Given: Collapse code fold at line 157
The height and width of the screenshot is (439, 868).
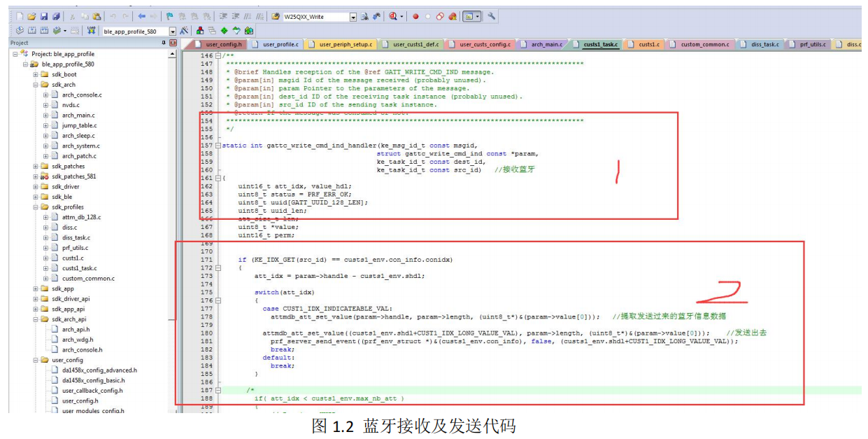Looking at the screenshot, I should coord(218,146).
